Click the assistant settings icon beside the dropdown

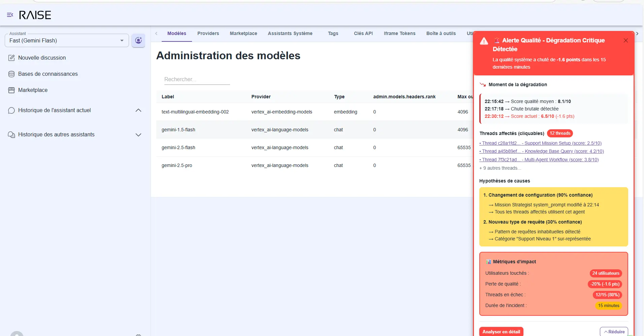pyautogui.click(x=138, y=40)
